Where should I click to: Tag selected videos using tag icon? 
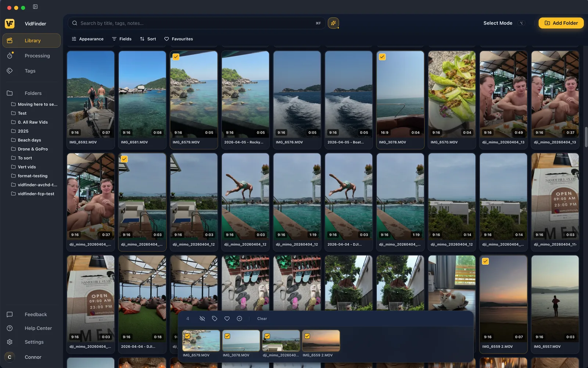[x=215, y=318]
